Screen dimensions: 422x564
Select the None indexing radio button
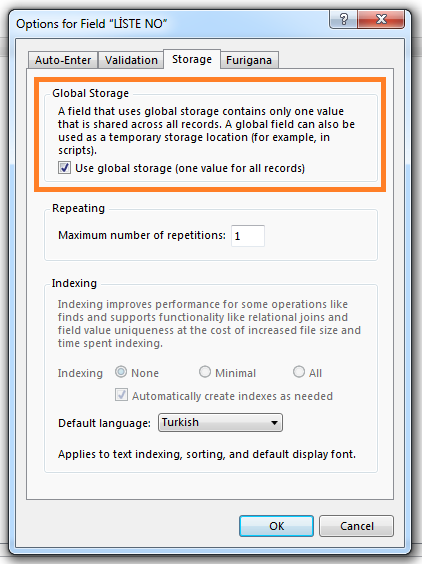(121, 372)
